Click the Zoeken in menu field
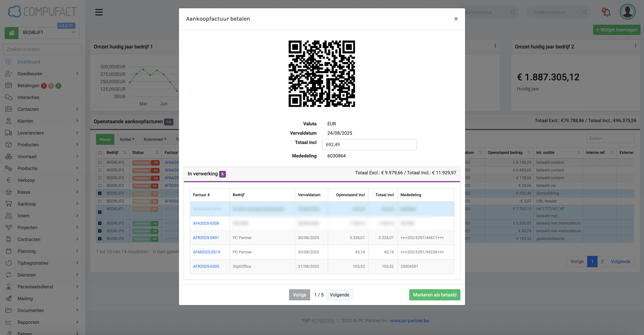Image resolution: width=644 pixels, height=335 pixels. click(42, 49)
